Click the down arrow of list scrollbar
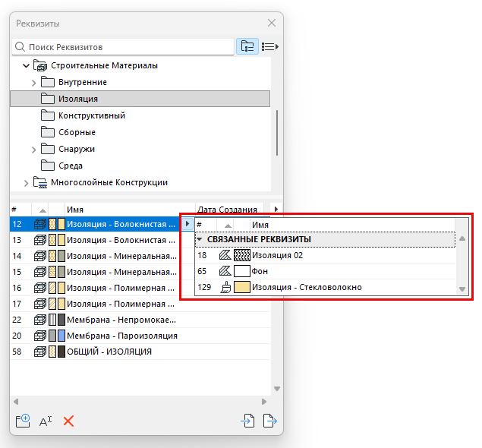482x448 pixels. [277, 389]
